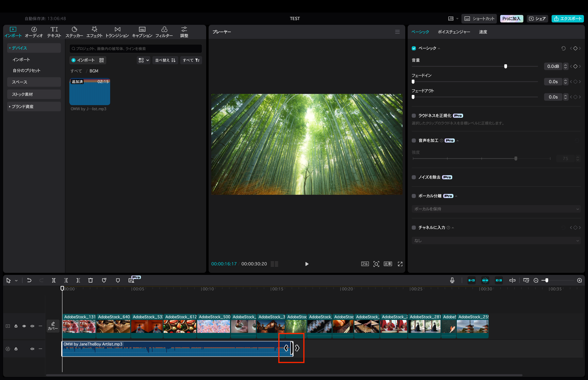Click the フェードイン slider handle
Viewport: 588px width, 380px height.
click(x=413, y=82)
